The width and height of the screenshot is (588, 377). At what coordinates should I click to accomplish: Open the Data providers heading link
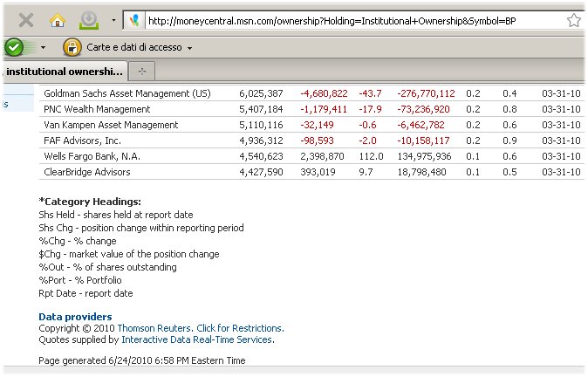pos(75,317)
